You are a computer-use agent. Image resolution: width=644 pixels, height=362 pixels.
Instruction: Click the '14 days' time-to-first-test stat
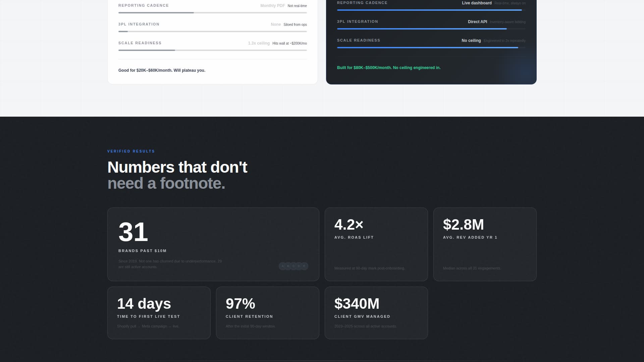[144, 304]
